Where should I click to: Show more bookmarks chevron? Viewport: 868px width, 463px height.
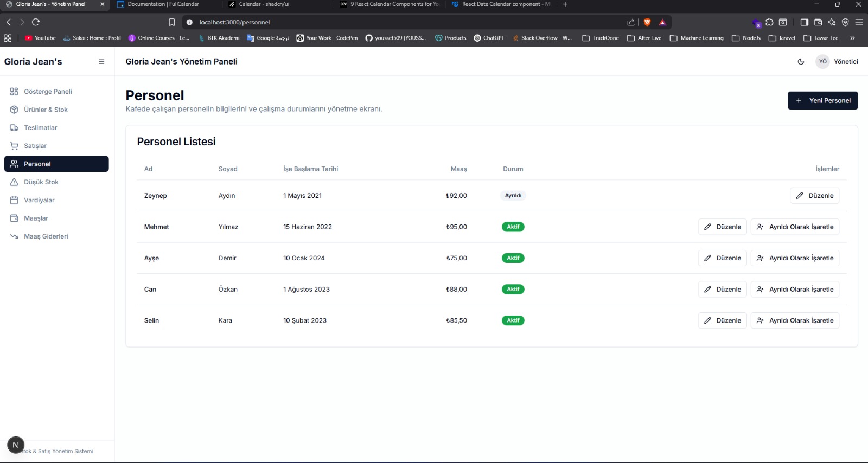(x=852, y=38)
